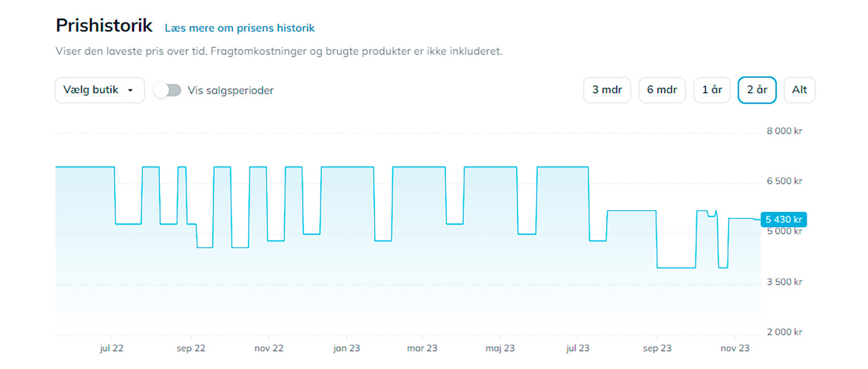Click the "Prishistorik" heading

point(104,26)
